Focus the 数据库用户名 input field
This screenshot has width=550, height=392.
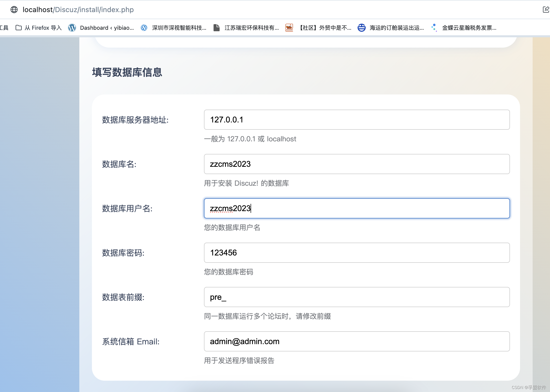[357, 208]
